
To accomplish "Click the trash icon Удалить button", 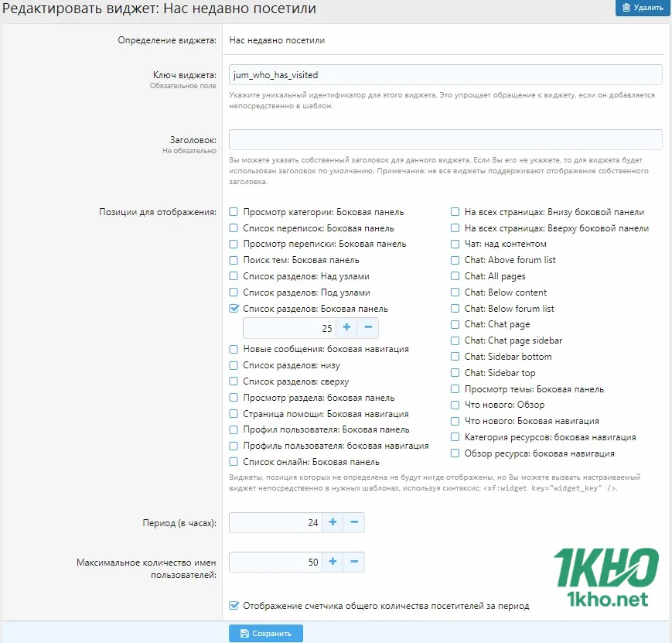I will 642,8.
